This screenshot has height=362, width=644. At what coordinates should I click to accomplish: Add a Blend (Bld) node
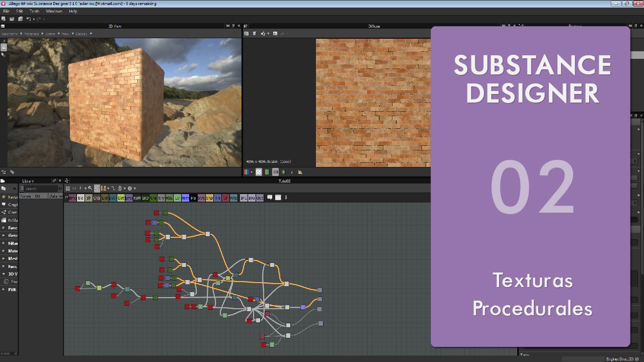pos(80,198)
